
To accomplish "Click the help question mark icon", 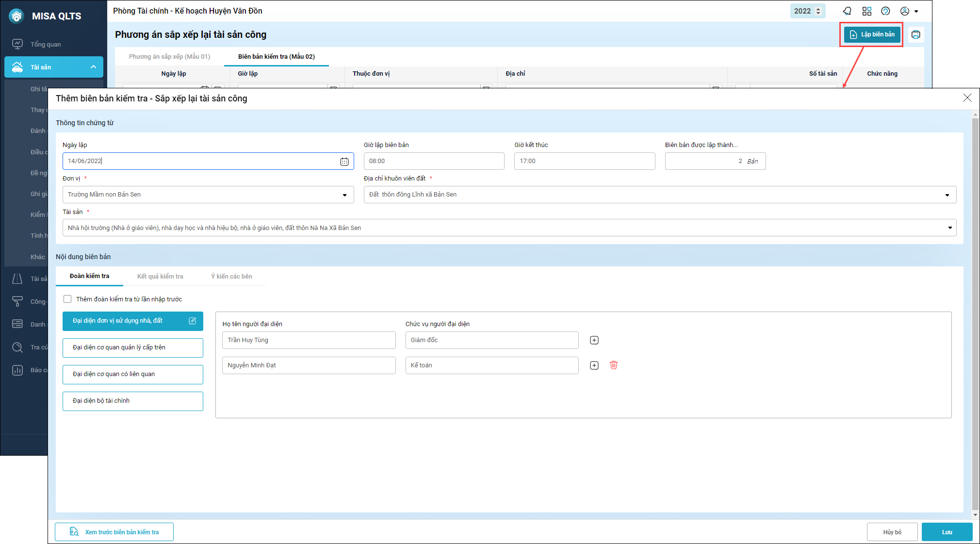I will 885,11.
